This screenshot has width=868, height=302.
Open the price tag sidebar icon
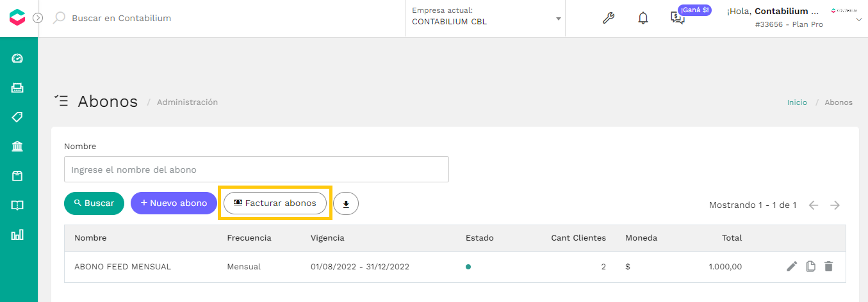(17, 117)
